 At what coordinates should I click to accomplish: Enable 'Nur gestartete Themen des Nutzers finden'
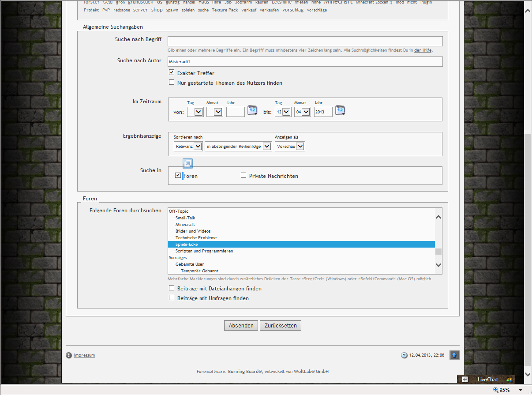tap(172, 83)
